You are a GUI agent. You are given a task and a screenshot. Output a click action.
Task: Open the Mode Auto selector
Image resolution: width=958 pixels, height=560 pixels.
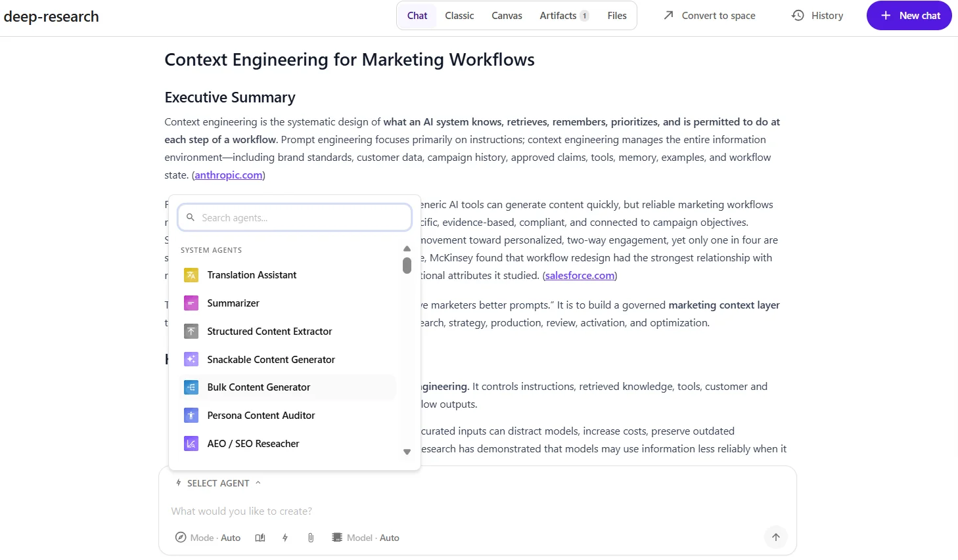[x=208, y=538]
